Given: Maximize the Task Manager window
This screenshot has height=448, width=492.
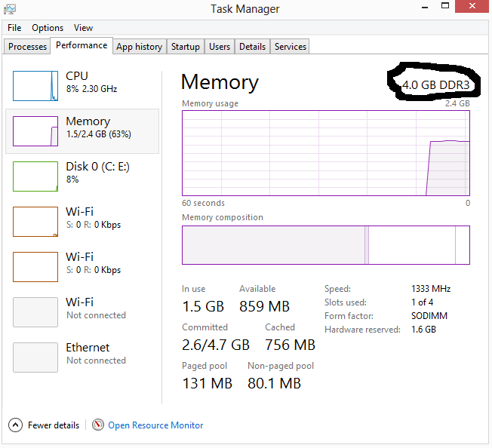Looking at the screenshot, I should click(x=445, y=5).
